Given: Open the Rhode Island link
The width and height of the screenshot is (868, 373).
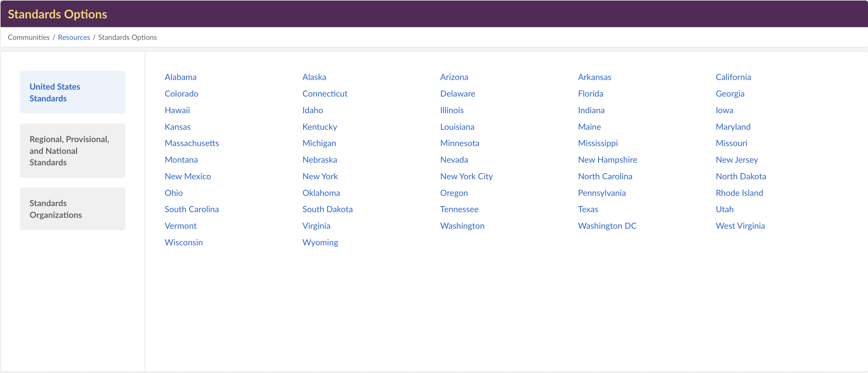Looking at the screenshot, I should coord(739,193).
